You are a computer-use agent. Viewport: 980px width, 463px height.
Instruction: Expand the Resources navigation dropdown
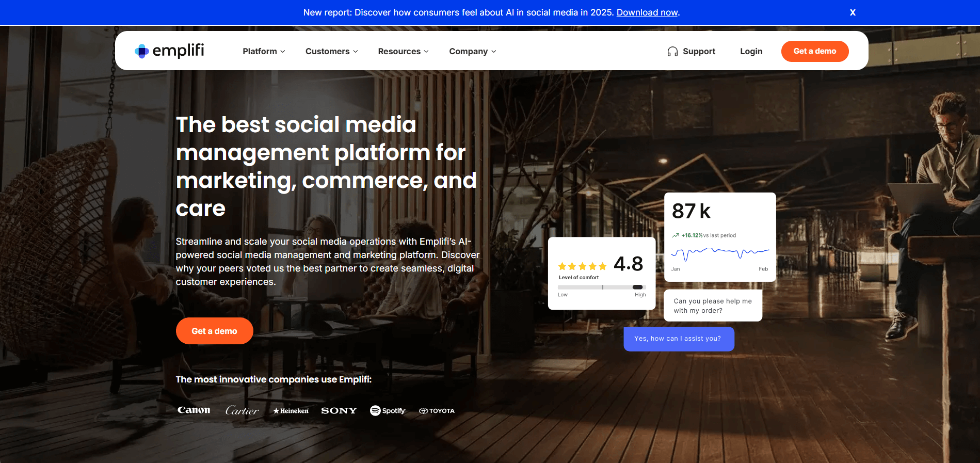(x=403, y=52)
